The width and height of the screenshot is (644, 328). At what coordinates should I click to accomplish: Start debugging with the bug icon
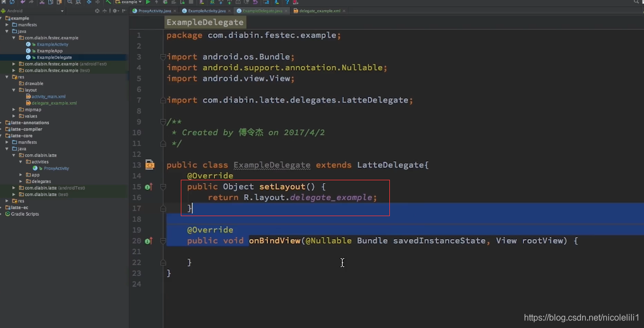tap(165, 2)
